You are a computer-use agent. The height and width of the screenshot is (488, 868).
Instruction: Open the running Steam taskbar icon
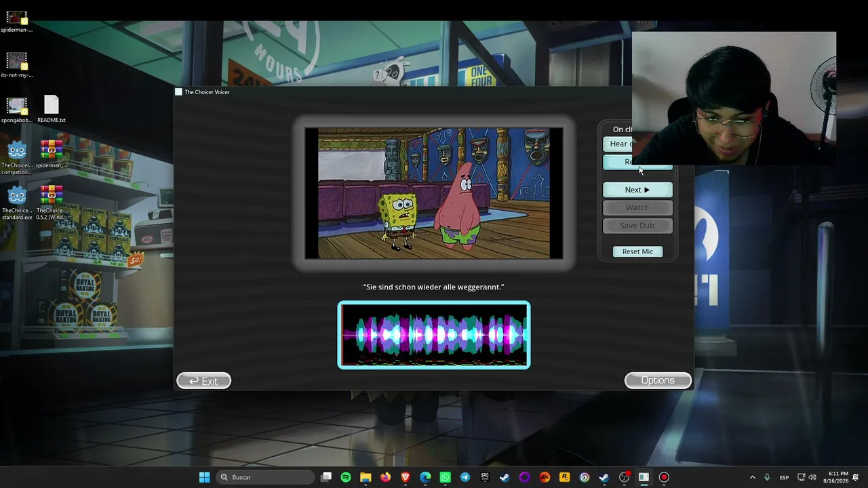click(x=604, y=477)
